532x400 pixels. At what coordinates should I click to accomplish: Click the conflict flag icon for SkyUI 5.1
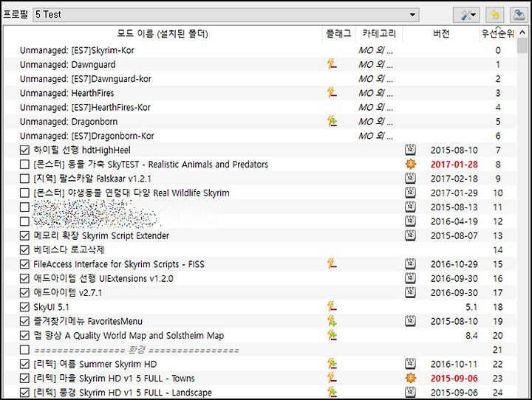click(x=332, y=306)
